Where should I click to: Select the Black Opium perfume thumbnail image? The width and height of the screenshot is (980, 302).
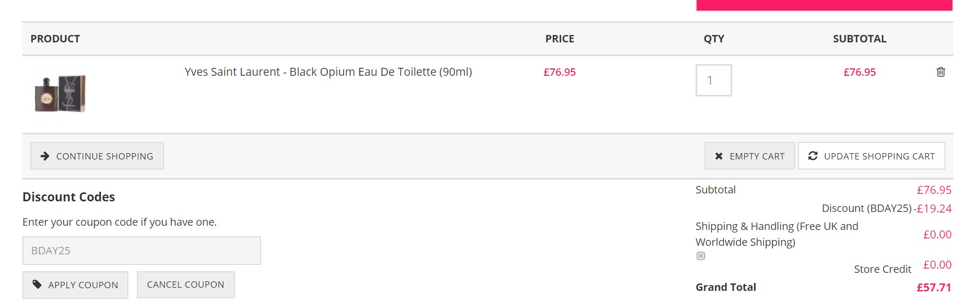[60, 93]
